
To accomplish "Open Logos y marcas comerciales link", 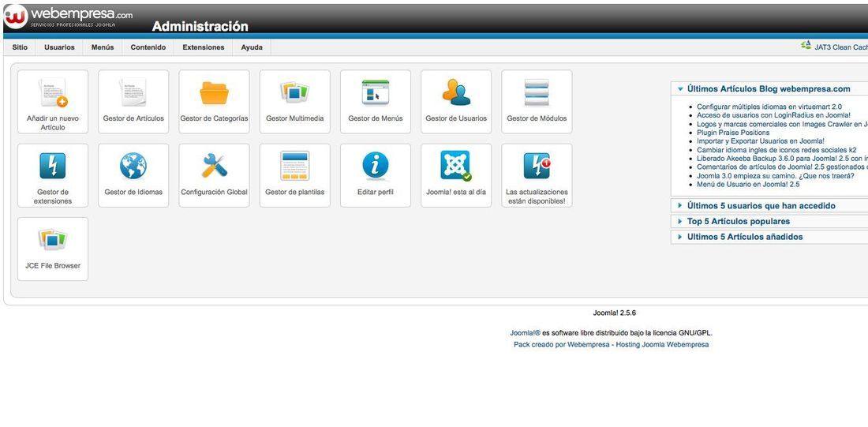I will 782,124.
